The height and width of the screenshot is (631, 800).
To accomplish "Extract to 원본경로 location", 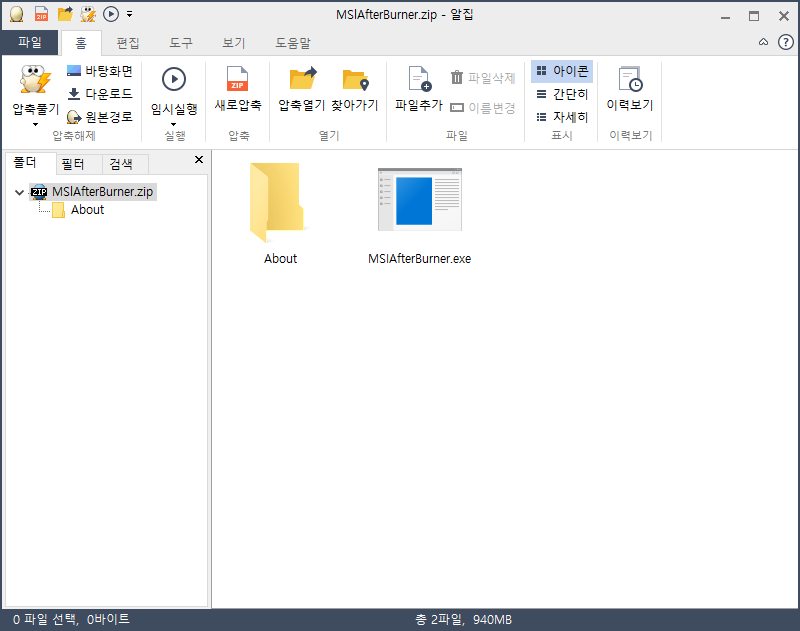I will coord(100,117).
